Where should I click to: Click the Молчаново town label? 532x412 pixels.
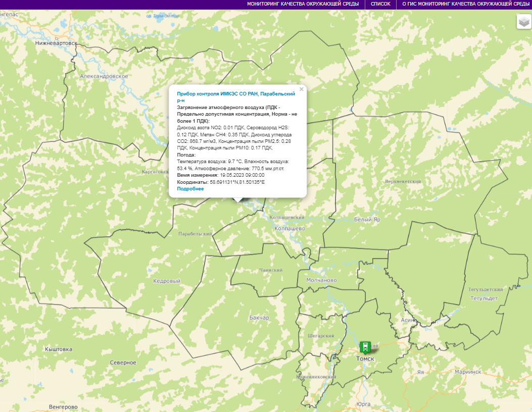(321, 280)
